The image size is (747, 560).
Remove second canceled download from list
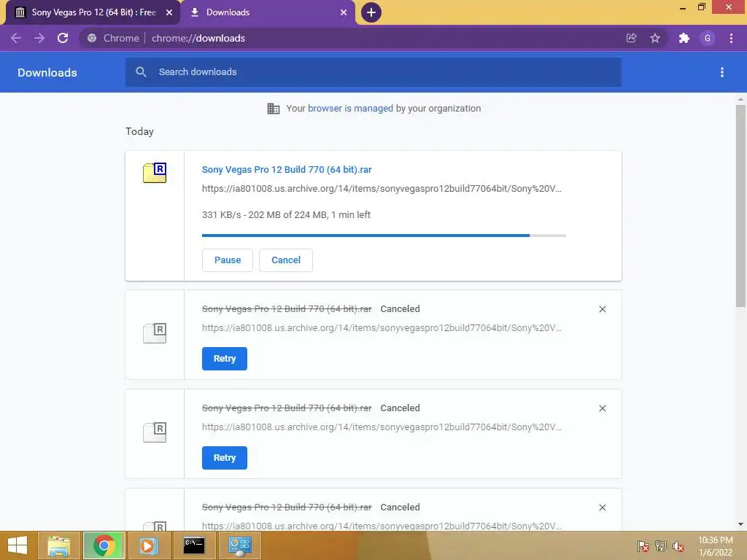tap(603, 408)
